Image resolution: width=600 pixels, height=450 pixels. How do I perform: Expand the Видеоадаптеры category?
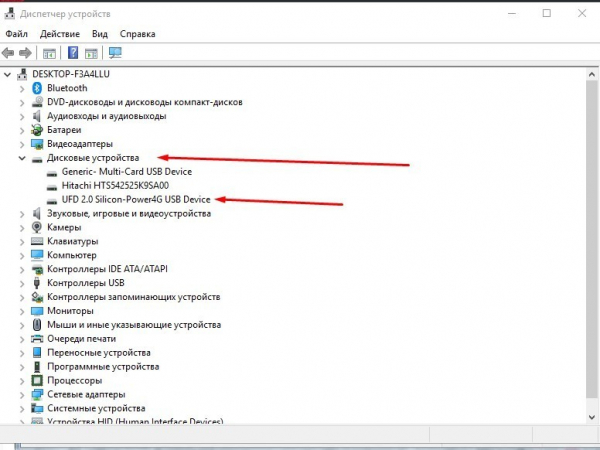[x=22, y=145]
